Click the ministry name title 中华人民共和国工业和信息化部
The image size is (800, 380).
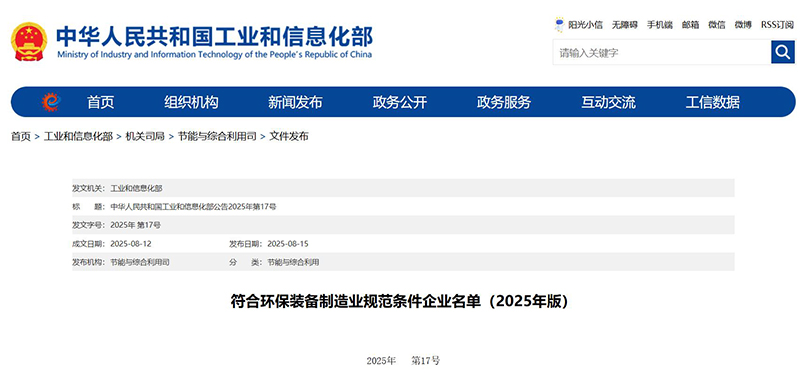click(214, 36)
